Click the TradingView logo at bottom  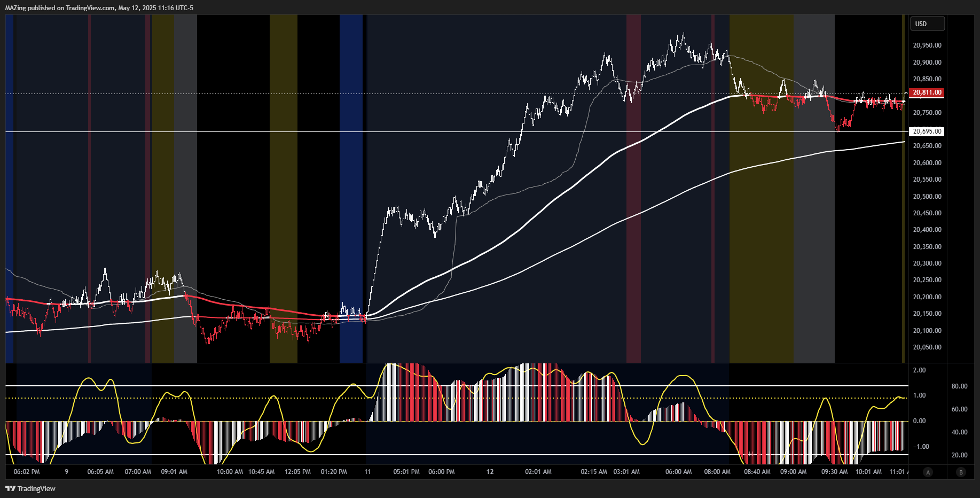pyautogui.click(x=30, y=488)
